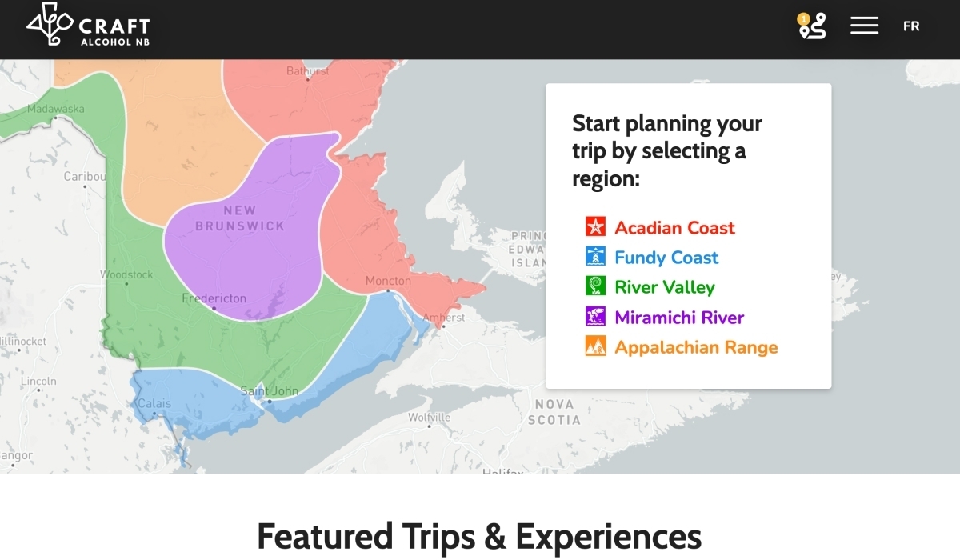Click the Craft Alcohol NB logo

pyautogui.click(x=88, y=25)
